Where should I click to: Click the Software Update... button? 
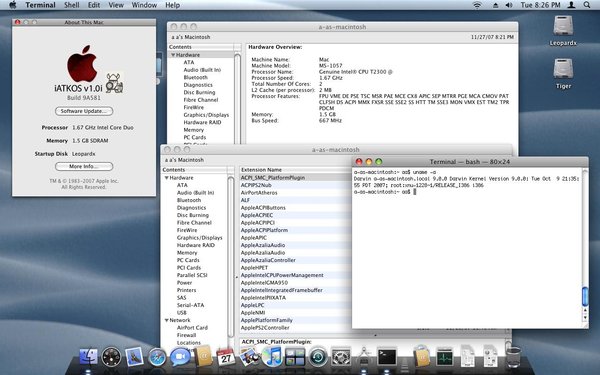[84, 111]
